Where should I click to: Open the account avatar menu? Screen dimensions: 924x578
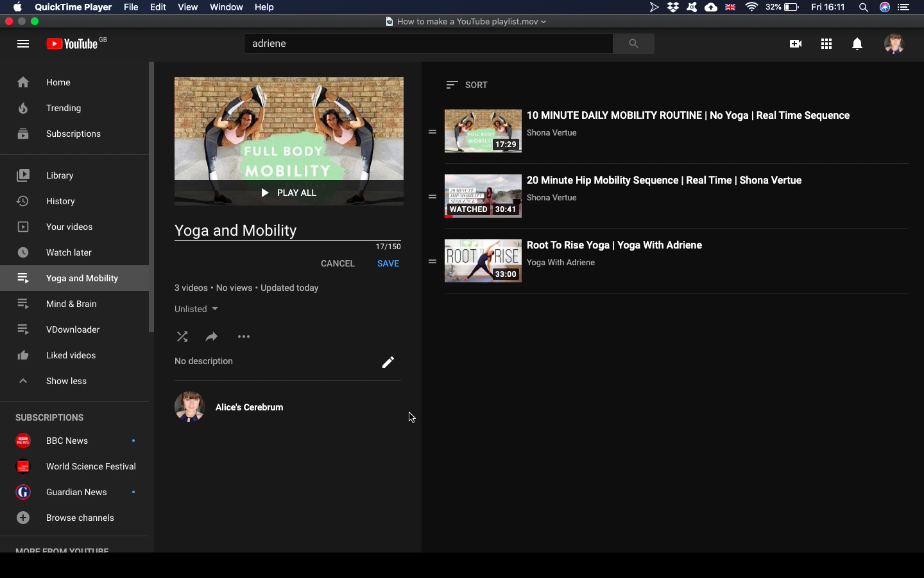[x=894, y=44]
